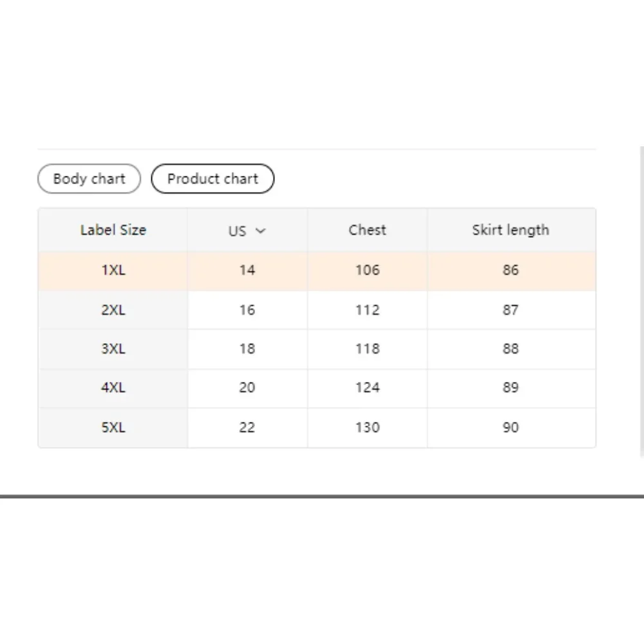Click chest value 106 cell

[367, 270]
